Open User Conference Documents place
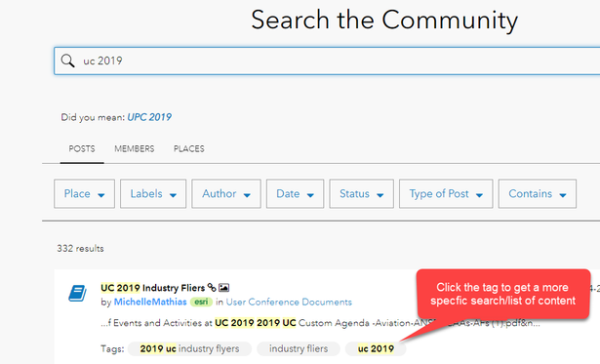The image size is (600, 364). click(x=289, y=302)
